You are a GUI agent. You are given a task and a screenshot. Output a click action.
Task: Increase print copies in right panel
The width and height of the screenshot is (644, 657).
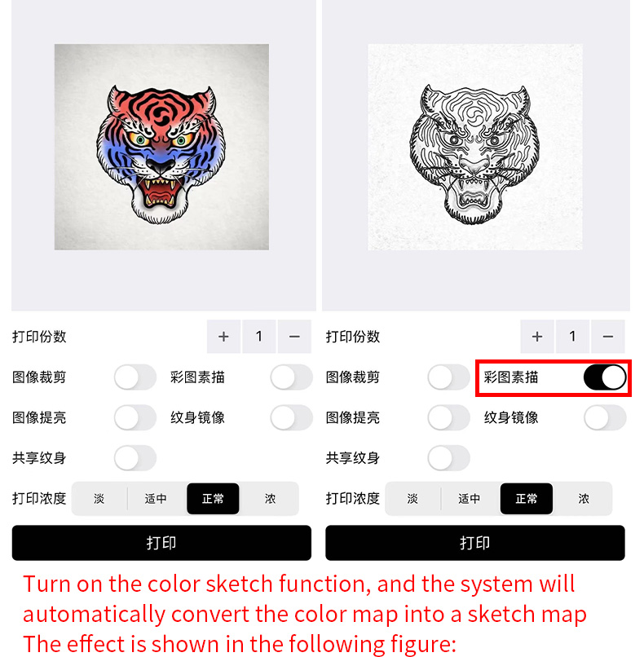pos(537,337)
